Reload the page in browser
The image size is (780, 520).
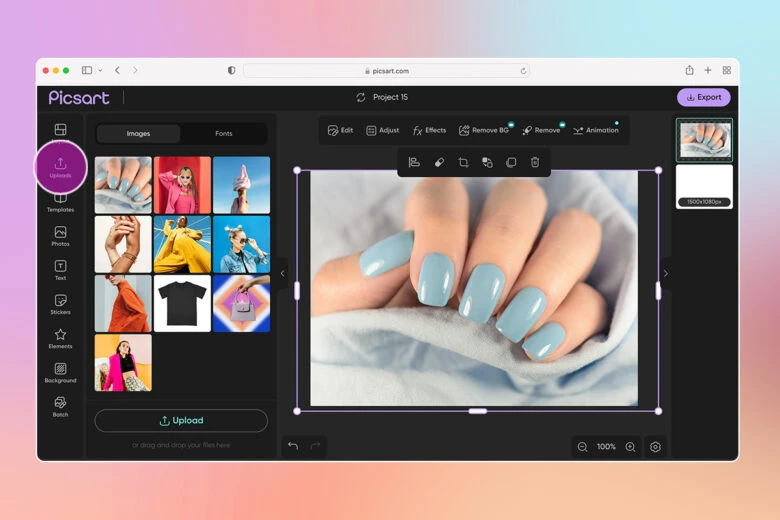point(523,71)
